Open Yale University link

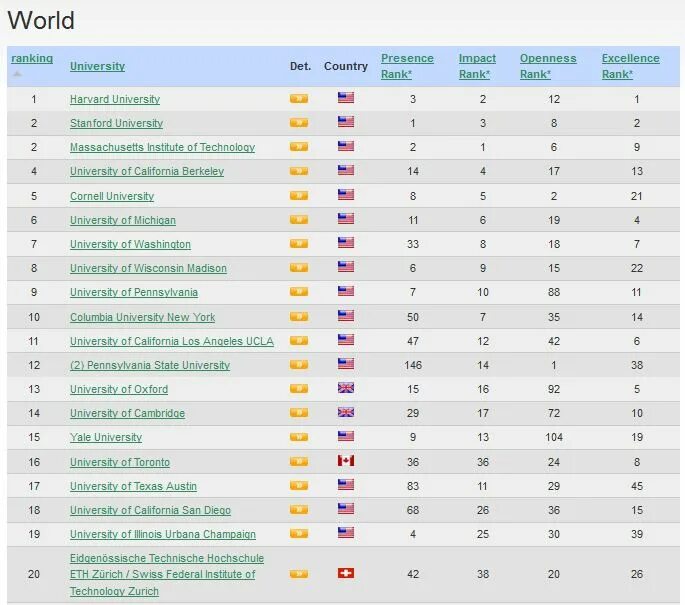point(106,437)
